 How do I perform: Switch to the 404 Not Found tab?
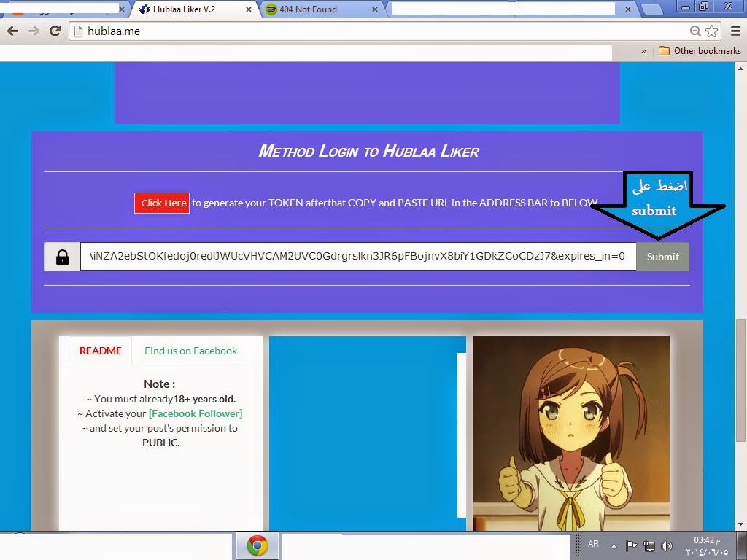click(322, 9)
